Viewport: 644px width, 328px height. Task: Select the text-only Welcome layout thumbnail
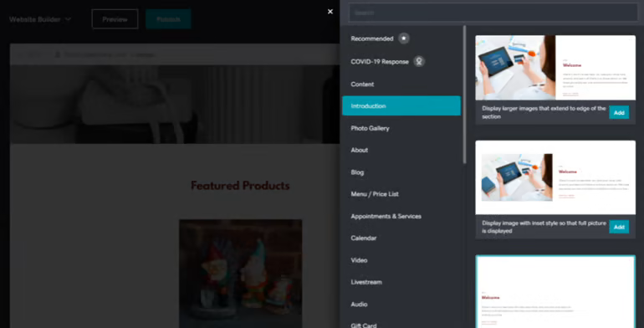(x=555, y=292)
